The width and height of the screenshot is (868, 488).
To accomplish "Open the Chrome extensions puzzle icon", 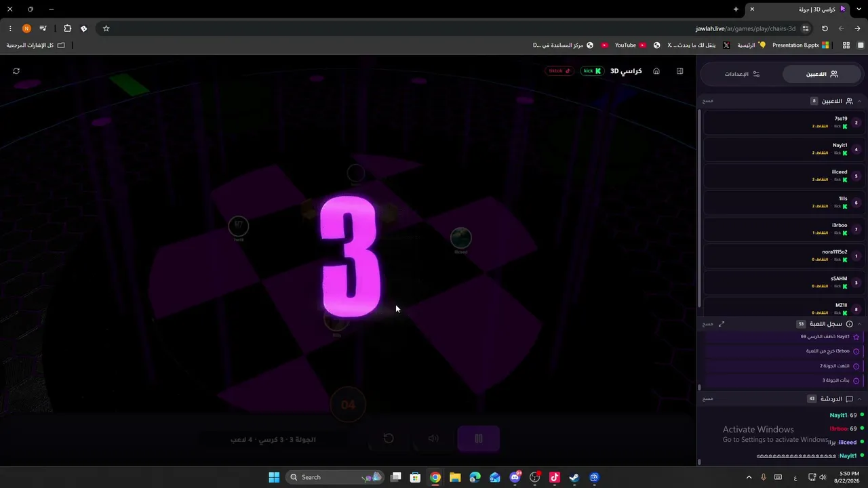I will [x=67, y=28].
